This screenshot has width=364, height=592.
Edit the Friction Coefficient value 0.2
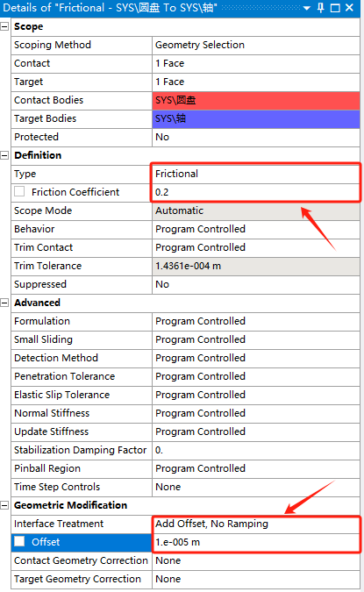pyautogui.click(x=255, y=192)
